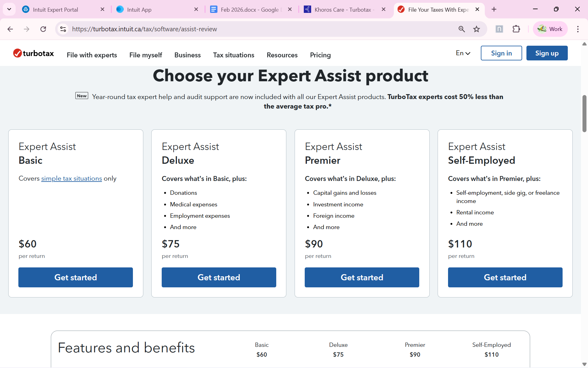The width and height of the screenshot is (588, 368).
Task: Click the page vertical scrollbar thumb
Action: click(584, 113)
